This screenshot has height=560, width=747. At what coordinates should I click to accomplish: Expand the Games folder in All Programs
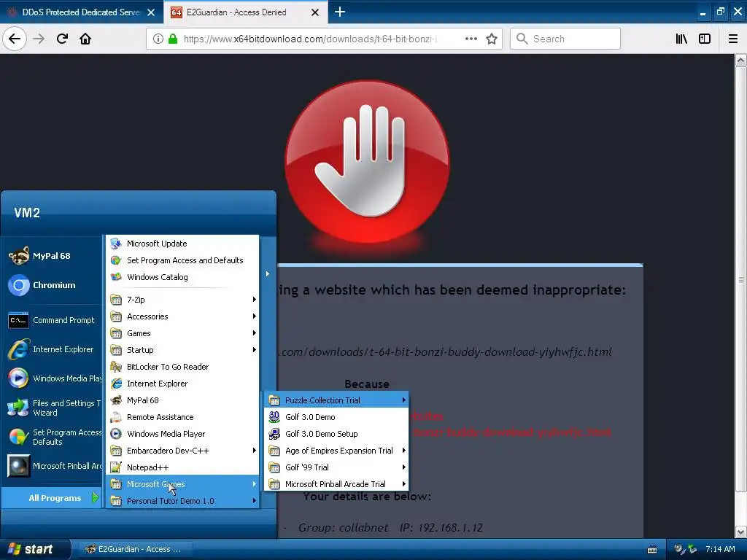point(183,333)
